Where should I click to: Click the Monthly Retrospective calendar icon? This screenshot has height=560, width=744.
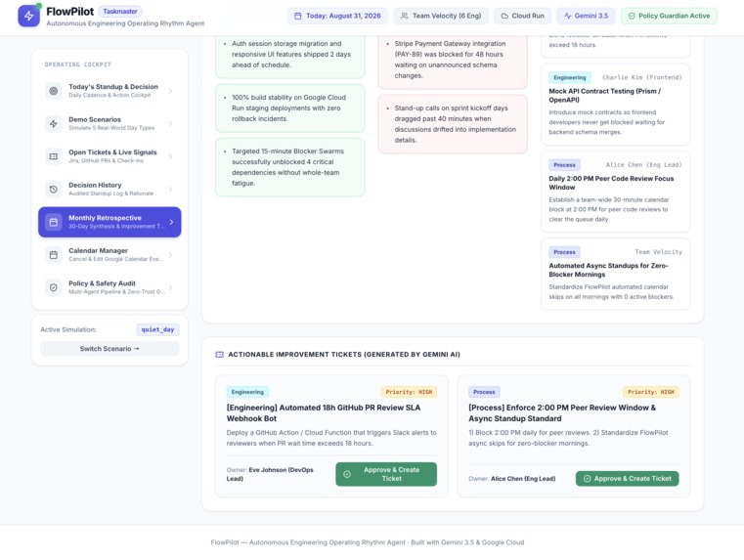tap(54, 222)
